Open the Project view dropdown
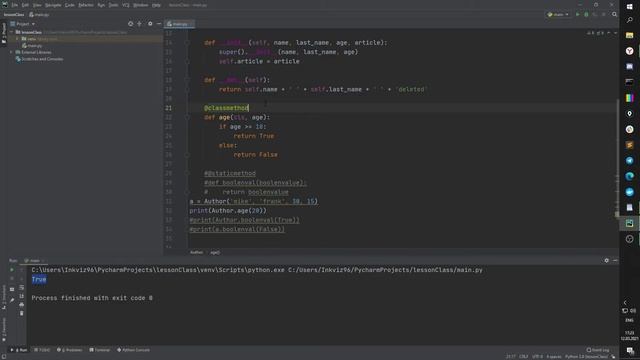Viewport: 640px width, 360px height. (23, 24)
